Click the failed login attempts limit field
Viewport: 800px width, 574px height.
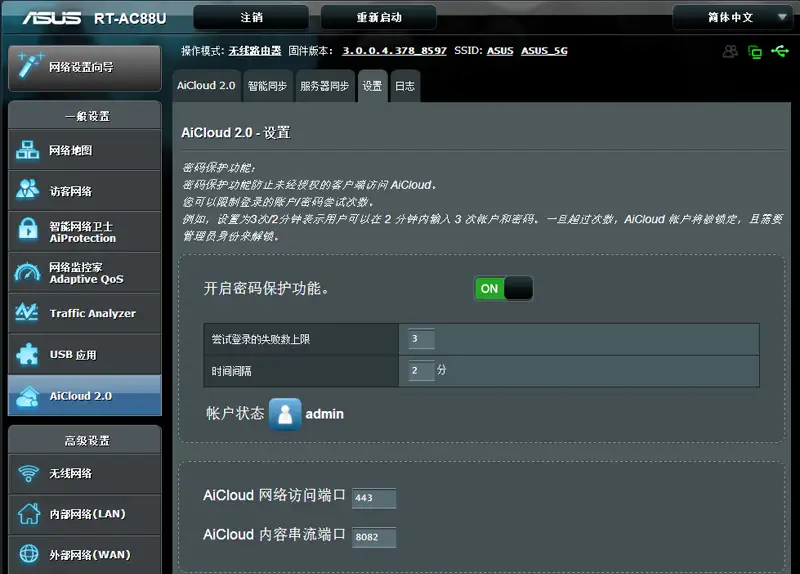pyautogui.click(x=421, y=339)
